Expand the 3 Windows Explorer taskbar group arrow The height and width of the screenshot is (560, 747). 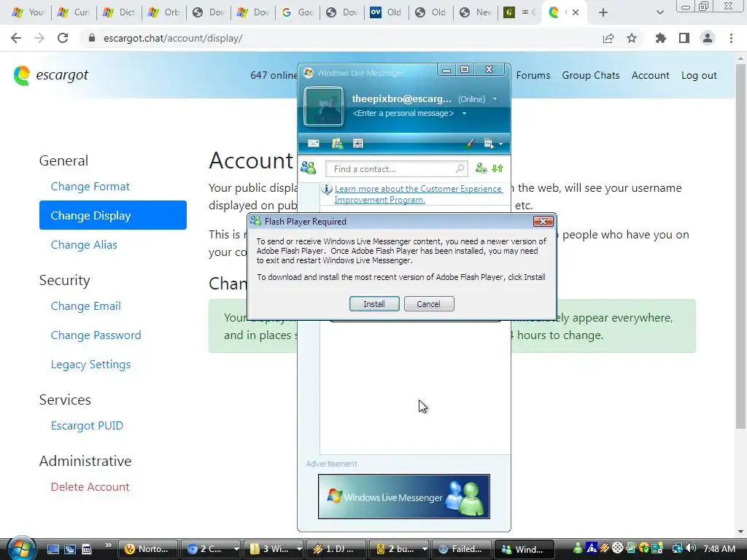pyautogui.click(x=299, y=549)
